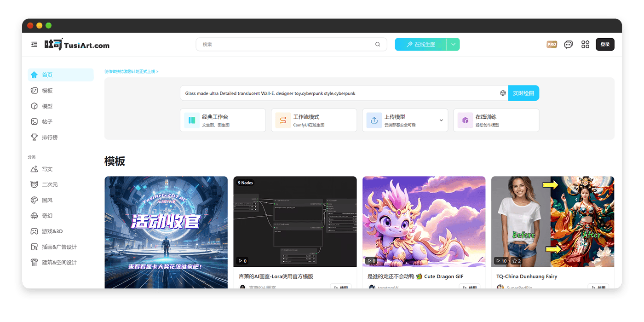The image size is (644, 322).
Task: Open the purple cute dragon thumbnail
Action: tap(424, 222)
